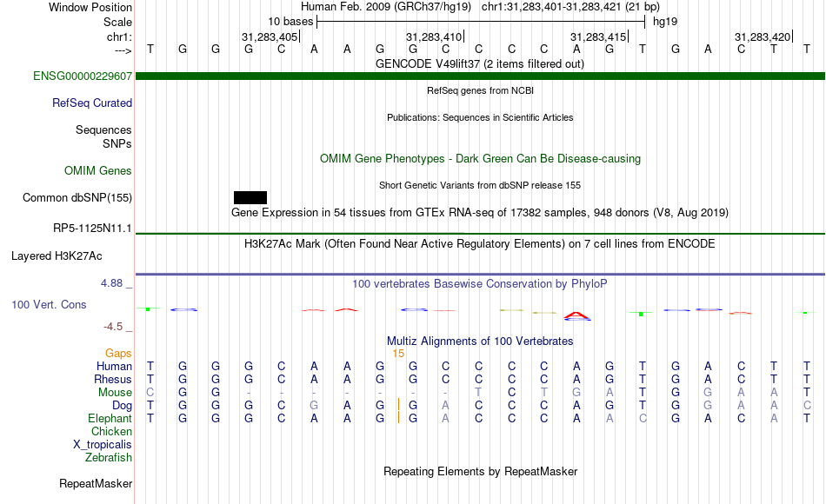The height and width of the screenshot is (504, 826).
Task: Click the Mouse alignment row label
Action: (115, 393)
